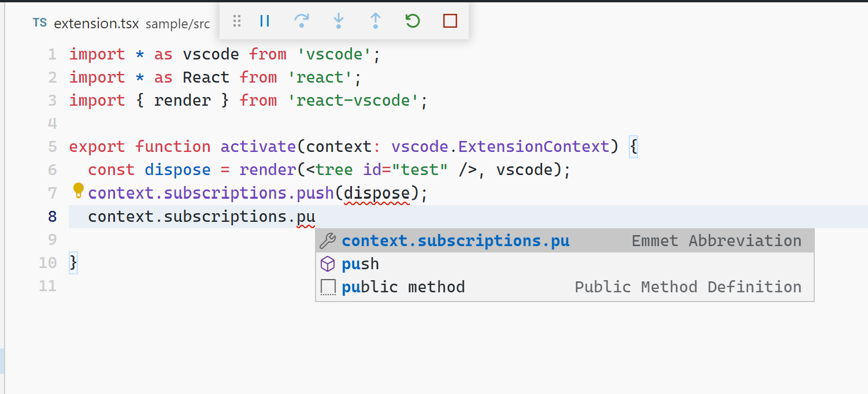This screenshot has height=394, width=868.
Task: Click the 'vscode' string on line 1
Action: (334, 54)
